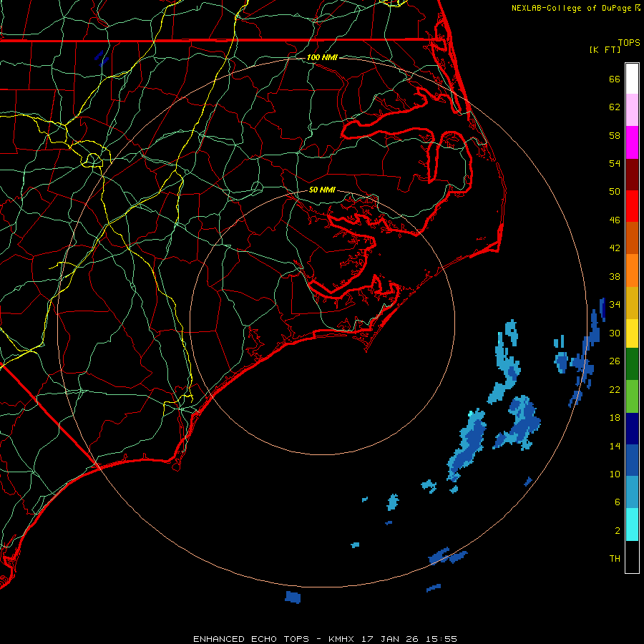644x644 pixels.
Task: Click the K FT units label
Action: [x=605, y=49]
